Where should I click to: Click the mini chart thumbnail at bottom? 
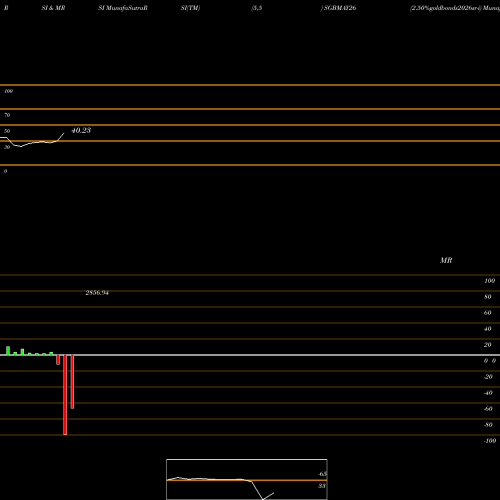click(247, 479)
